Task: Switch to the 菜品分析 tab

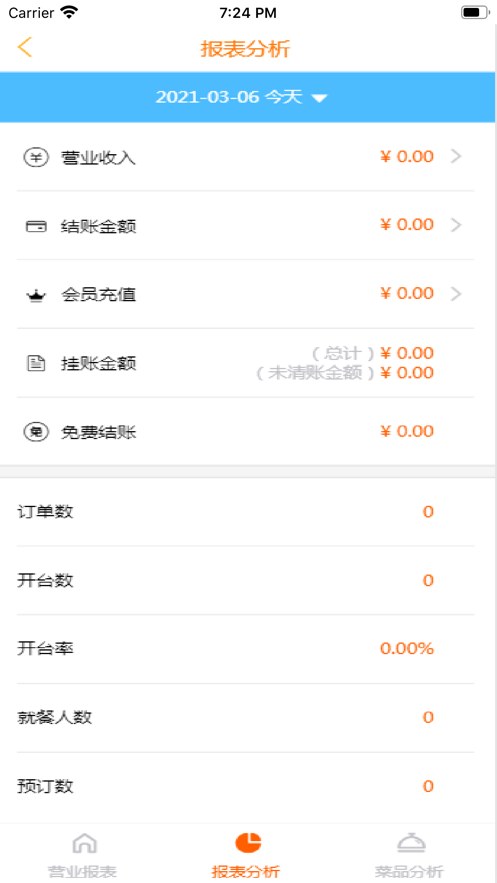Action: coord(409,872)
